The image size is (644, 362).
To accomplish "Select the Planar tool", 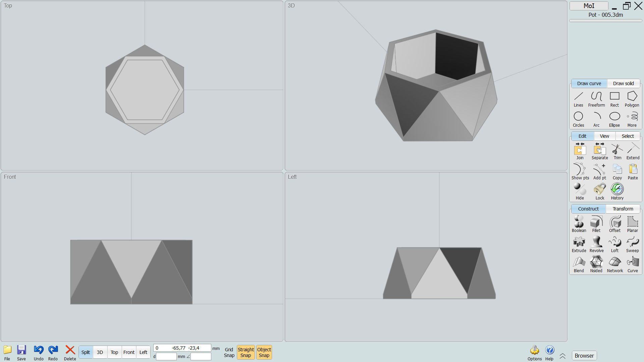I will [633, 224].
